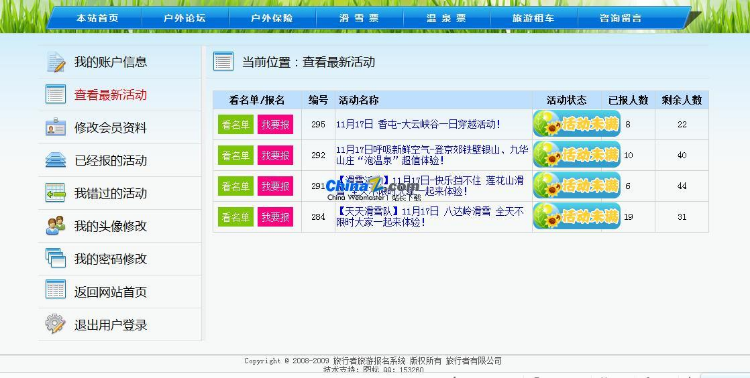750x378 pixels.
Task: Select 滑雪票 in navigation bar
Action: click(x=359, y=19)
